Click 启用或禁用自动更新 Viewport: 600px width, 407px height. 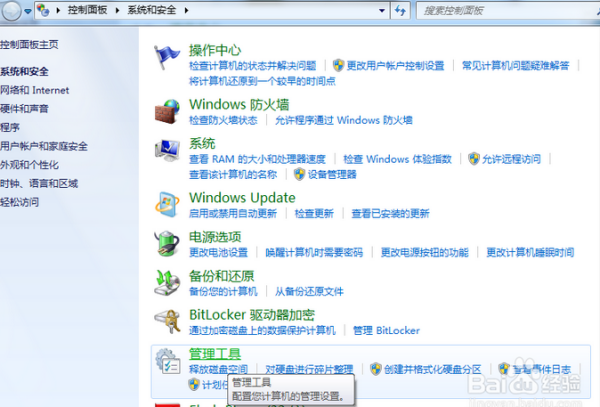pos(233,213)
